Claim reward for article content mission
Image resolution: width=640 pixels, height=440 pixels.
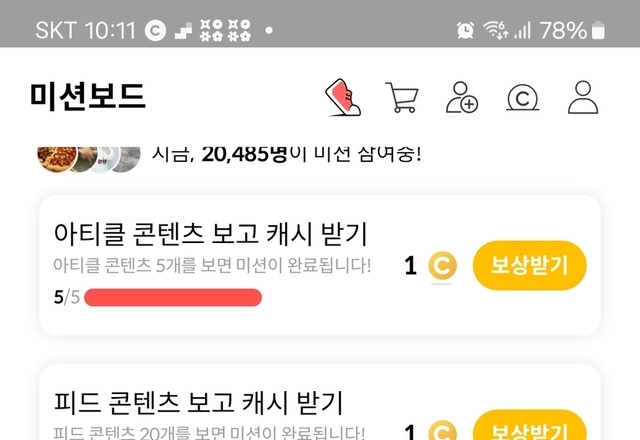click(529, 265)
